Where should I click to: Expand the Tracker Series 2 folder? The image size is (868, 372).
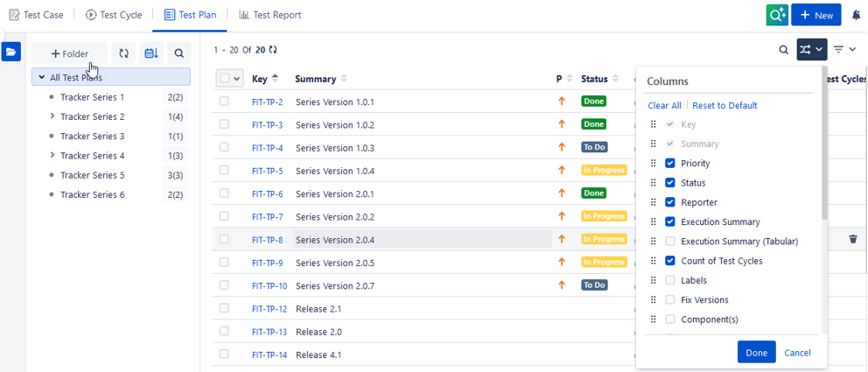[52, 116]
